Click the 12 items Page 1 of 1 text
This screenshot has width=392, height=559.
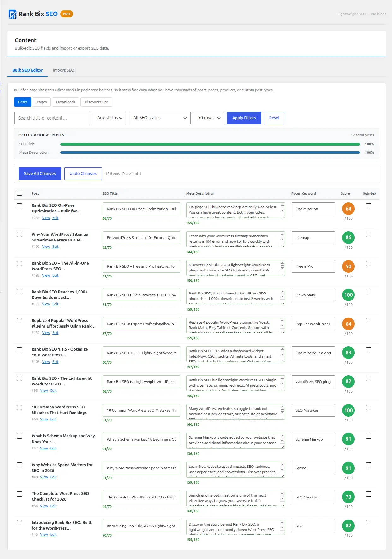tap(123, 174)
